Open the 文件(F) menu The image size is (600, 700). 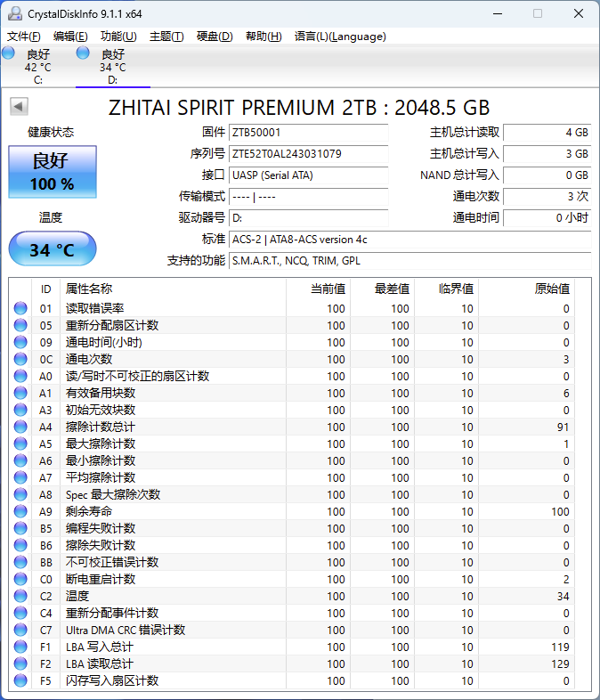24,37
